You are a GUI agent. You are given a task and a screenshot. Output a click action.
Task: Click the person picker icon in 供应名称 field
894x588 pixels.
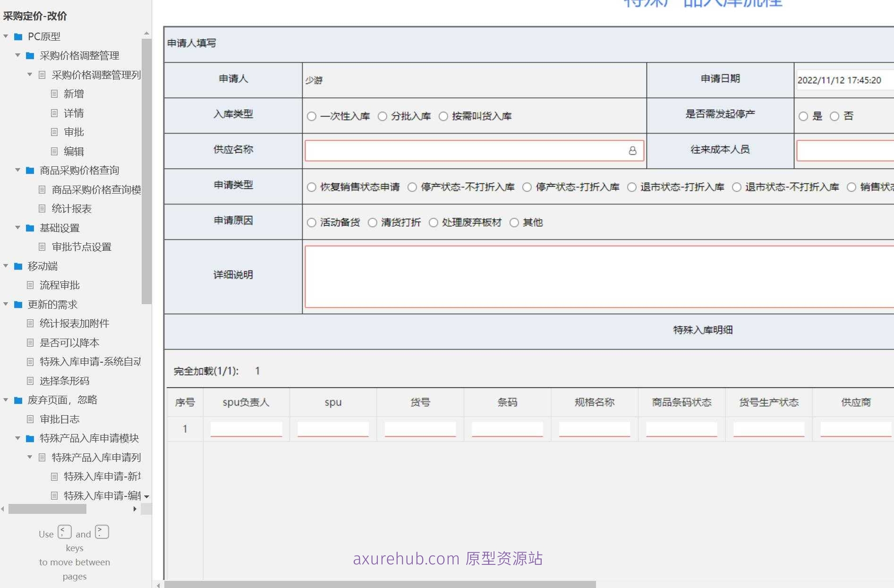[x=633, y=151]
